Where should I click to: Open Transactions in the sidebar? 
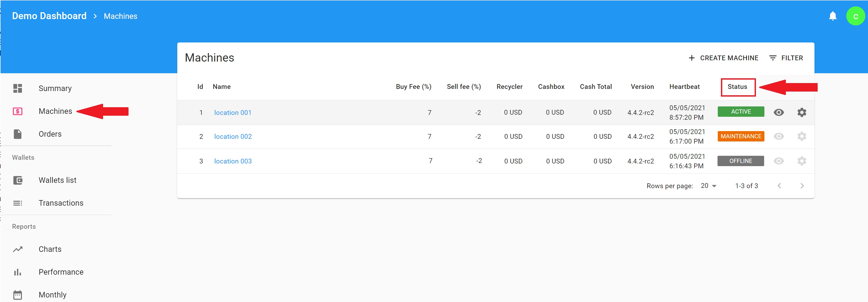pos(61,203)
